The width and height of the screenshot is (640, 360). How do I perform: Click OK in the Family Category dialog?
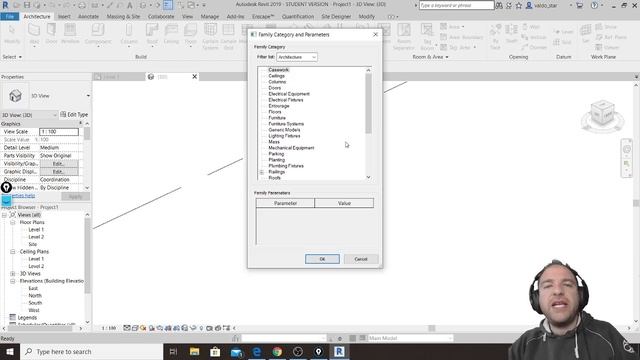(x=322, y=259)
